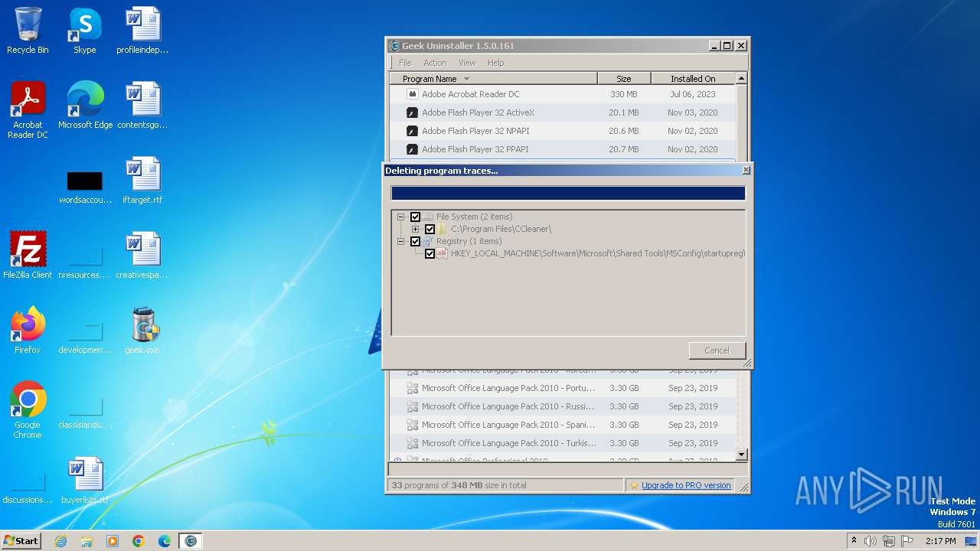Uncheck the C:\Program Files\CCleaner\ checkbox
The image size is (980, 551).
(x=430, y=229)
